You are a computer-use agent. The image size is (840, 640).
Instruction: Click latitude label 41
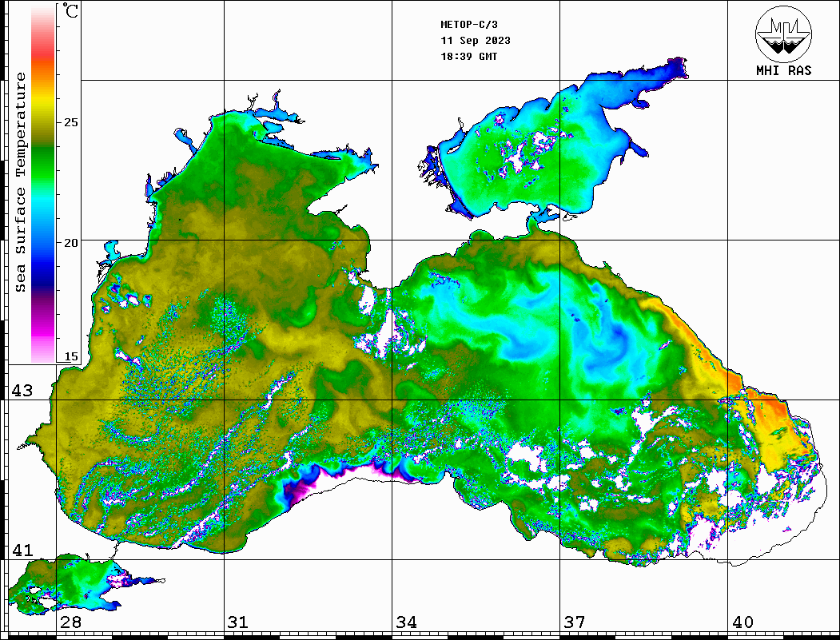click(x=22, y=551)
